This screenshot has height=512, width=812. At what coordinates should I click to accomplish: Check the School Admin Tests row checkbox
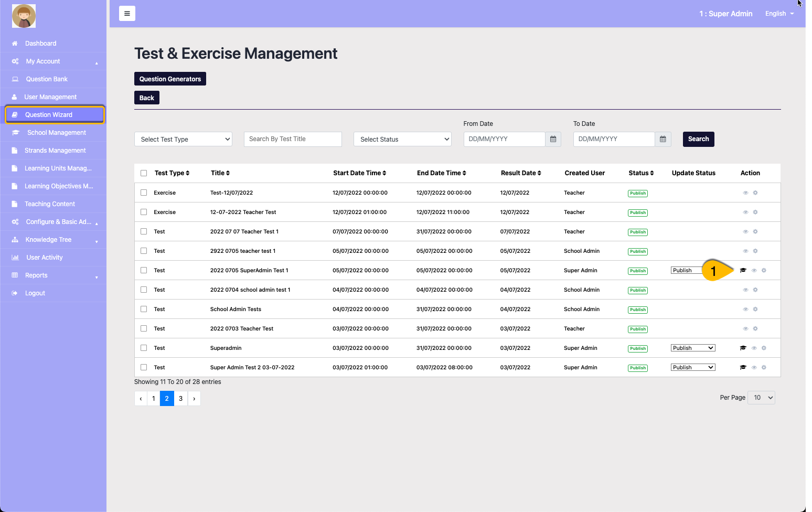click(x=144, y=309)
